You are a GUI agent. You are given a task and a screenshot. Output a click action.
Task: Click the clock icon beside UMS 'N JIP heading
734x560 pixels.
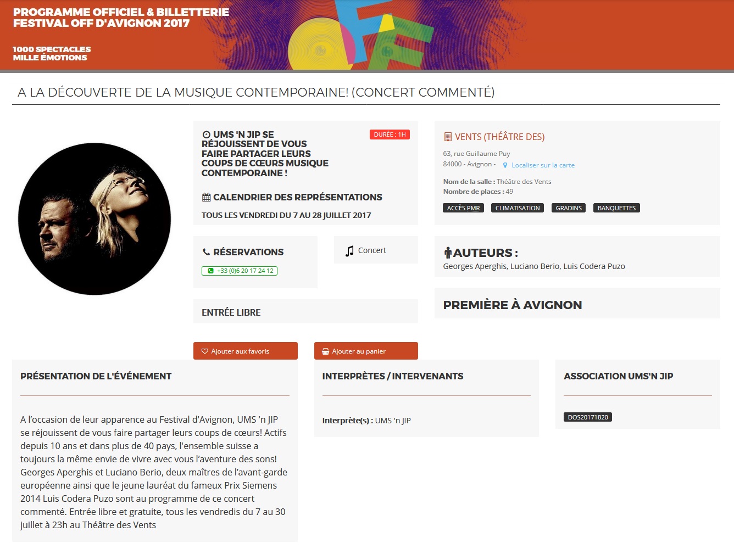[x=206, y=135]
